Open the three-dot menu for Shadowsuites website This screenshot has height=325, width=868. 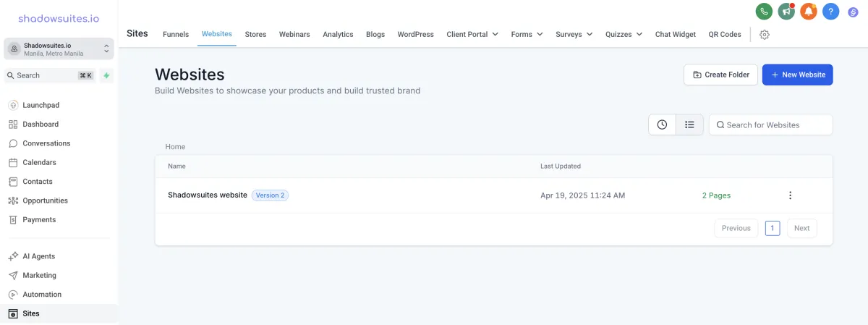click(790, 195)
